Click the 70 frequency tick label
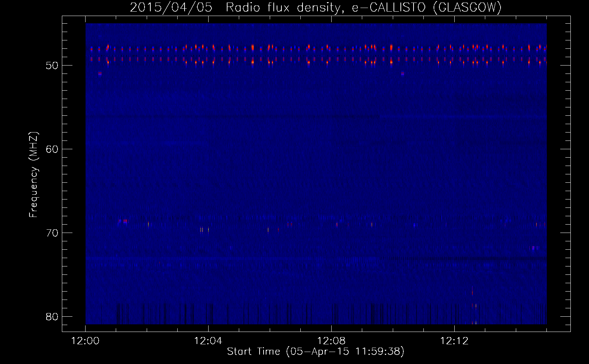Image resolution: width=589 pixels, height=364 pixels. [52, 233]
